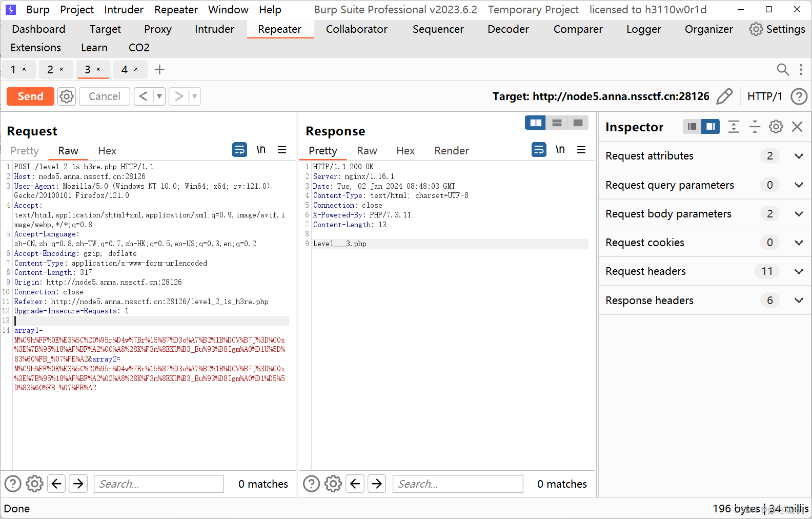Click the Cancel button
This screenshot has width=812, height=519.
105,96
